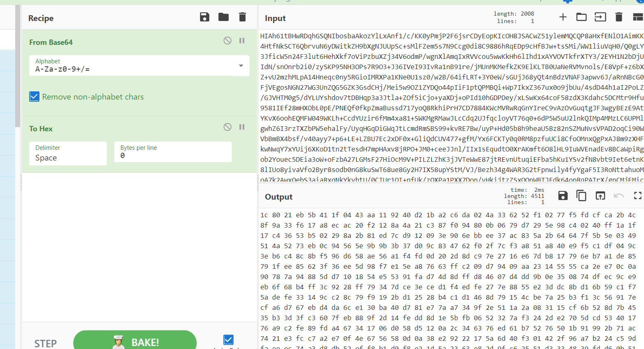Add a new input tab
644x349 pixels.
(x=563, y=17)
